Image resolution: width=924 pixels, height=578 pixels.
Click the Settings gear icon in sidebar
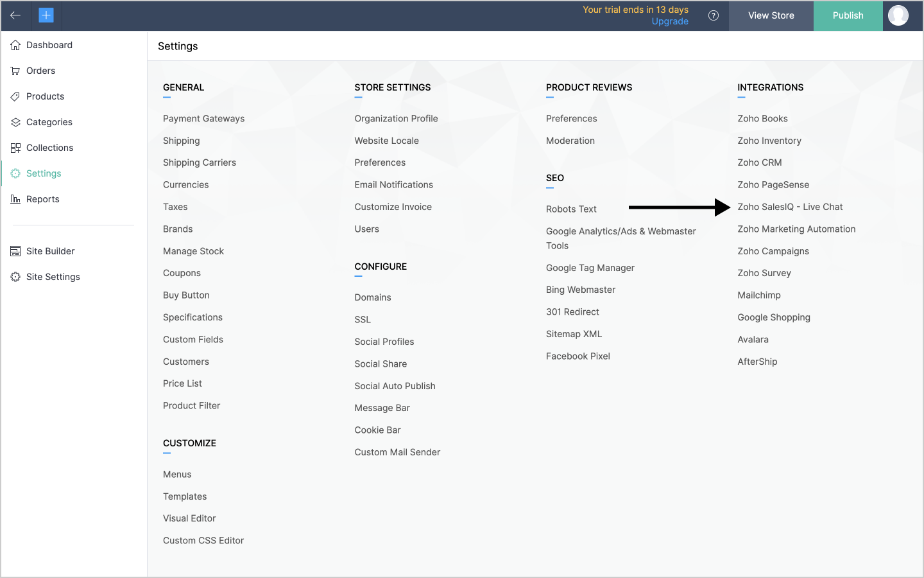coord(15,173)
